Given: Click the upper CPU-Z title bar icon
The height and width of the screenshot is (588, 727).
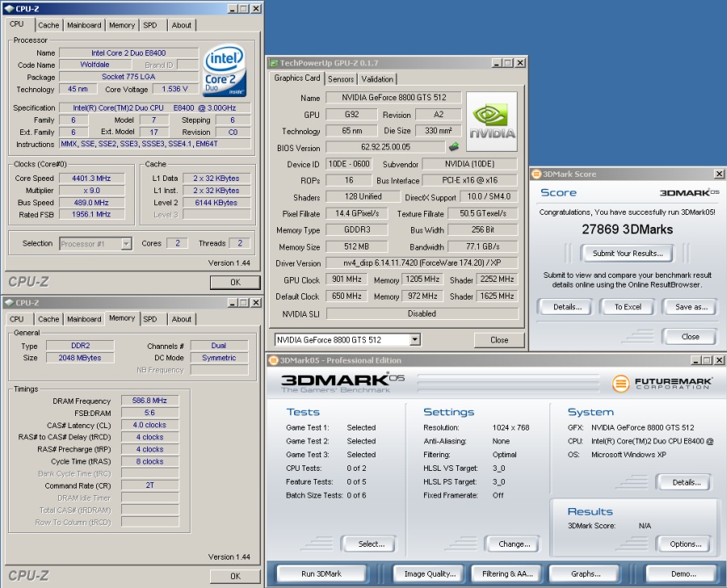Looking at the screenshot, I should [9, 8].
